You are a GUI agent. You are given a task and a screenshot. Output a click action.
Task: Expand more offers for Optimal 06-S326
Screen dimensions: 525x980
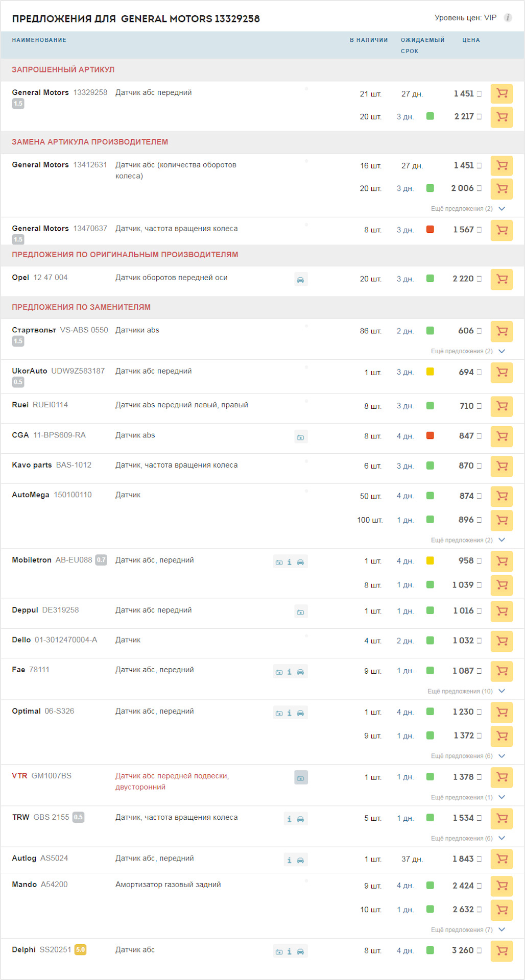point(468,756)
